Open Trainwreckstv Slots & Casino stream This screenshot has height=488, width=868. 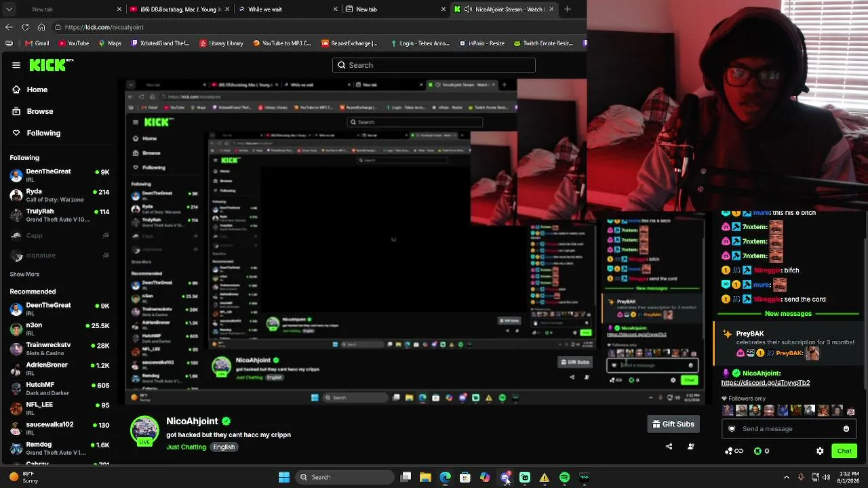tap(60, 348)
